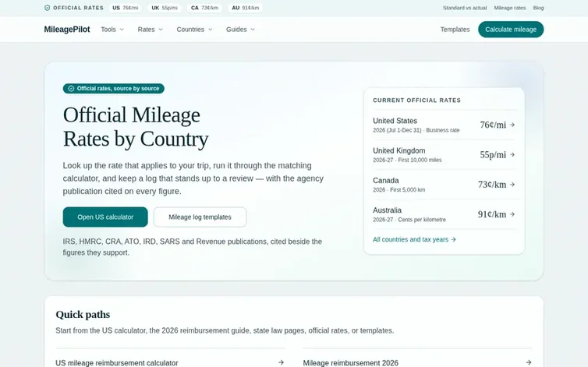Click the arrow on the US mileage reimbursement calculator row
This screenshot has width=588, height=367.
click(281, 362)
